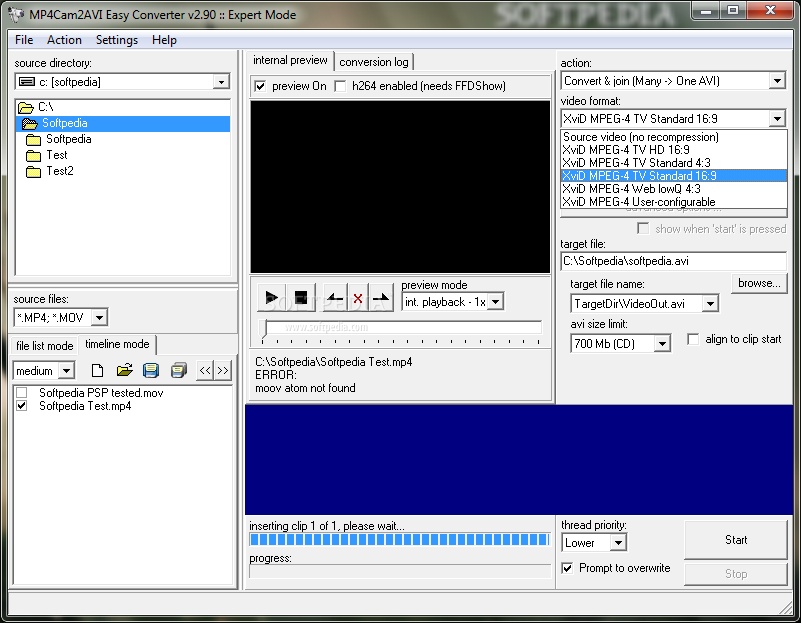Click the << timeline button

pyautogui.click(x=205, y=370)
